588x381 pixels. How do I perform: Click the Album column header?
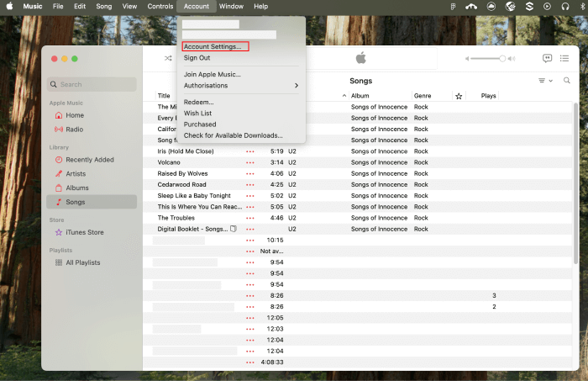pos(360,96)
